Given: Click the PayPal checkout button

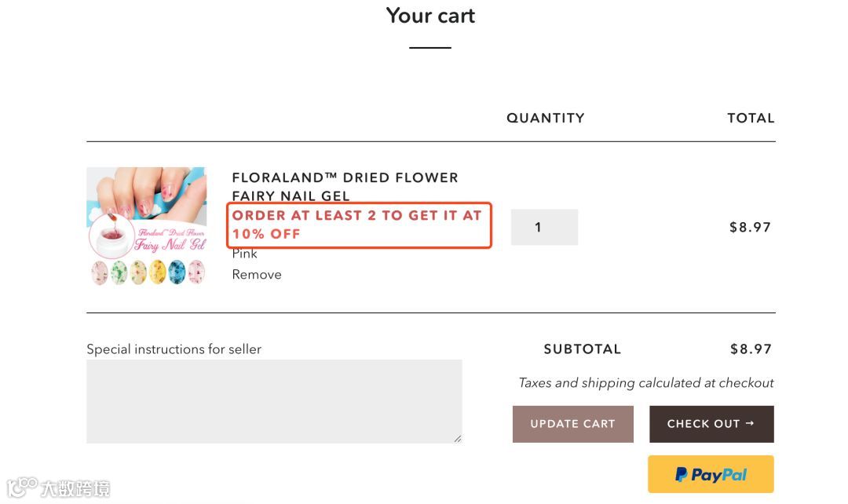Looking at the screenshot, I should tap(711, 474).
